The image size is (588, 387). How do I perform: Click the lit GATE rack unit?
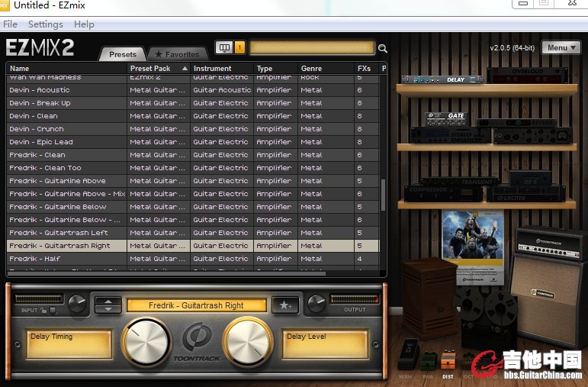click(447, 119)
